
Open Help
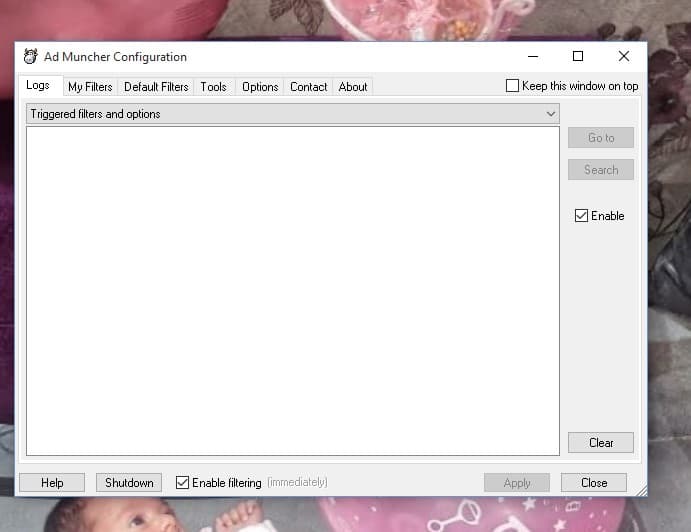coord(52,483)
